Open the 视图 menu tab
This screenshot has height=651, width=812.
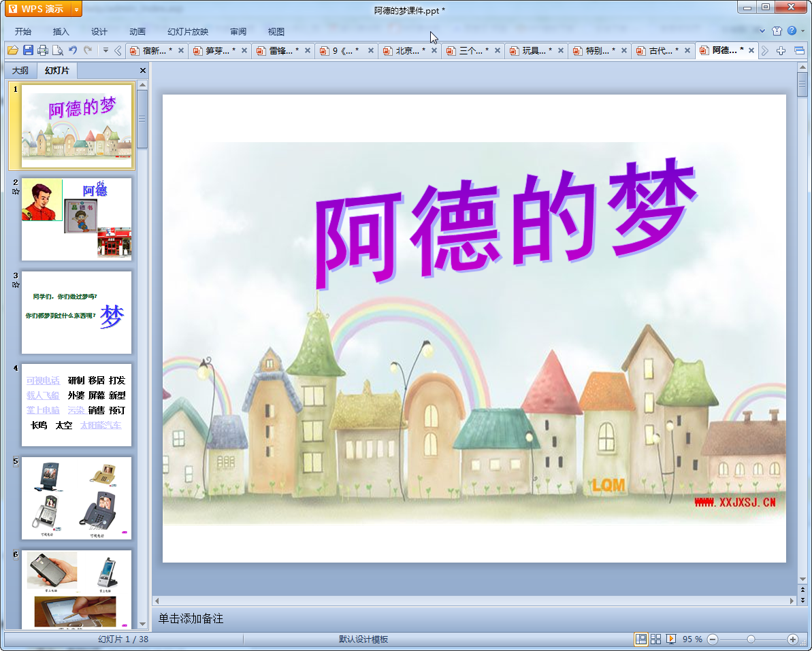276,31
